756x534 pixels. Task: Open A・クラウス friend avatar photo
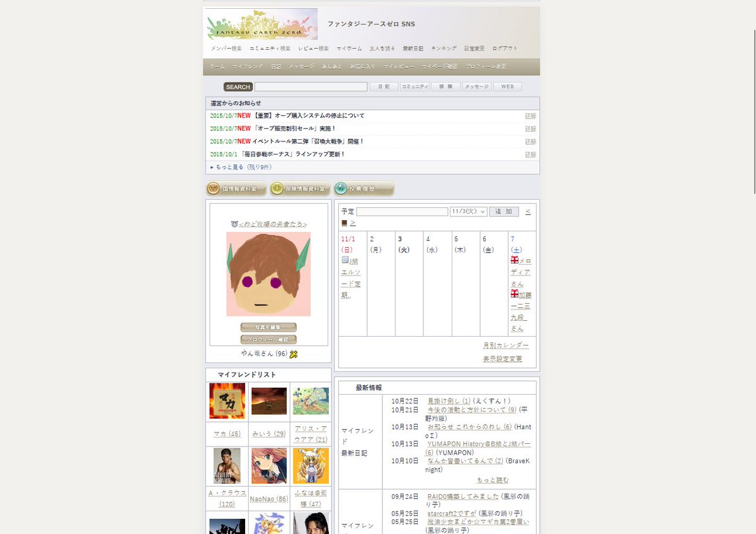pos(227,466)
